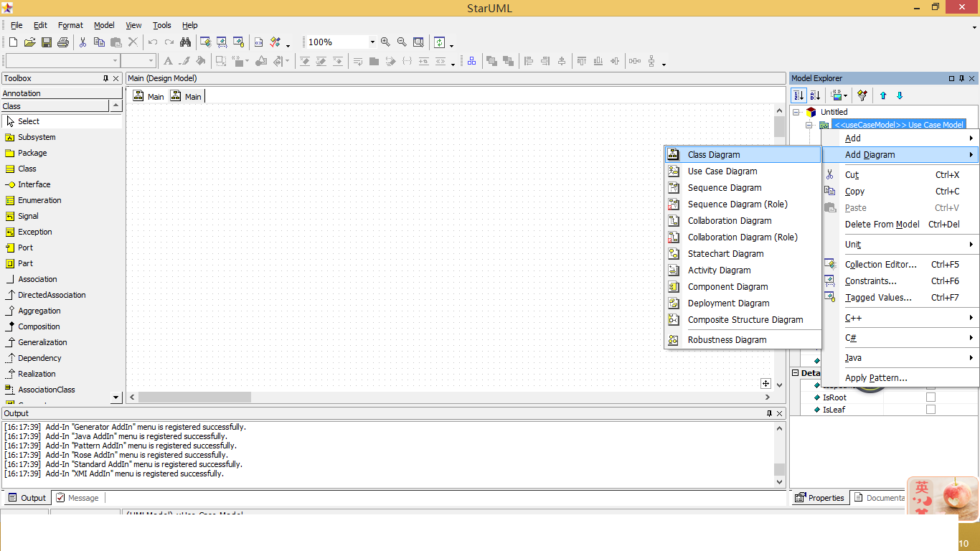Select the Signal tool in Toolbox
Image resolution: width=980 pixels, height=551 pixels.
tap(62, 216)
